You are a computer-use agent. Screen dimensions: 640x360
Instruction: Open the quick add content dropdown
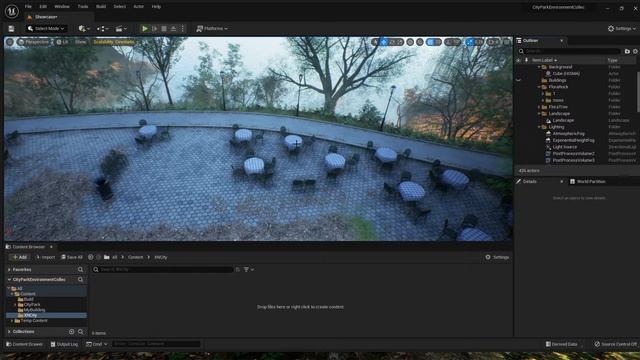[x=84, y=29]
